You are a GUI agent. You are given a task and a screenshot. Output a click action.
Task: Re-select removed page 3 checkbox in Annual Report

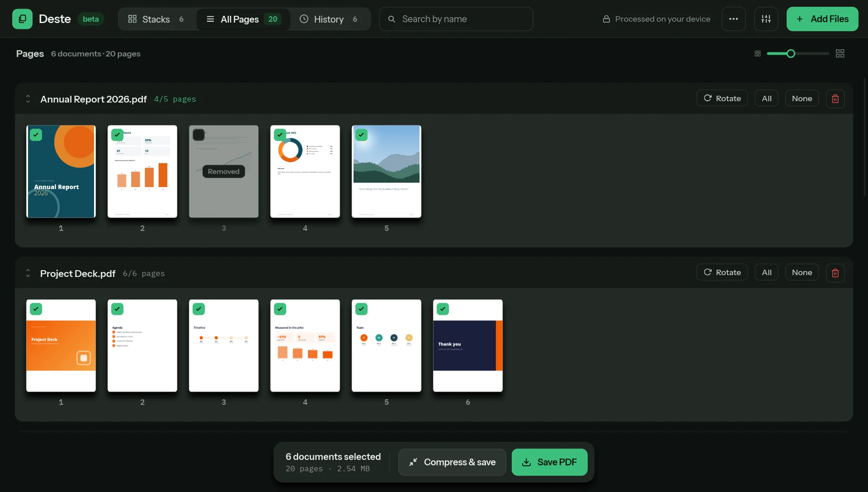click(198, 135)
